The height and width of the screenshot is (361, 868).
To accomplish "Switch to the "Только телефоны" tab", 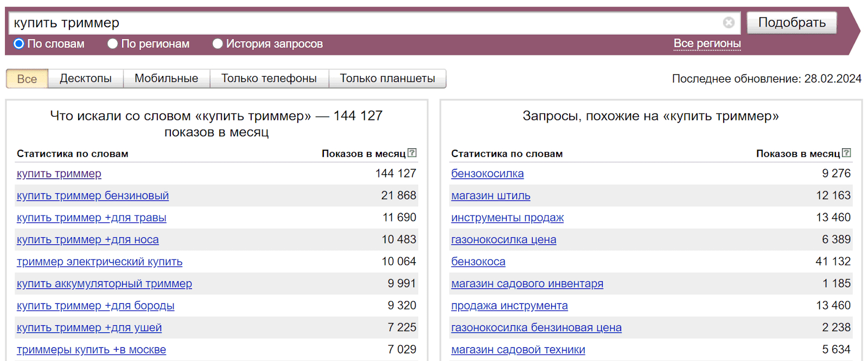I will pos(269,79).
